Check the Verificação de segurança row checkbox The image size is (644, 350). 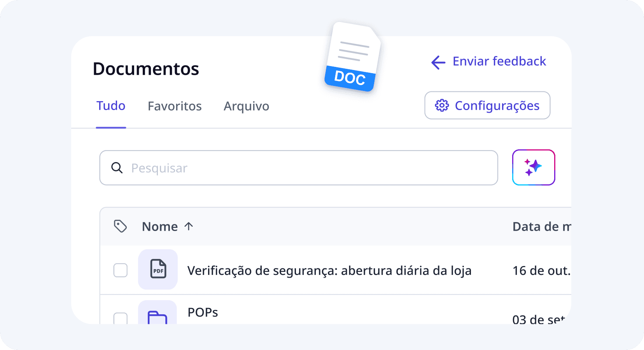point(121,270)
